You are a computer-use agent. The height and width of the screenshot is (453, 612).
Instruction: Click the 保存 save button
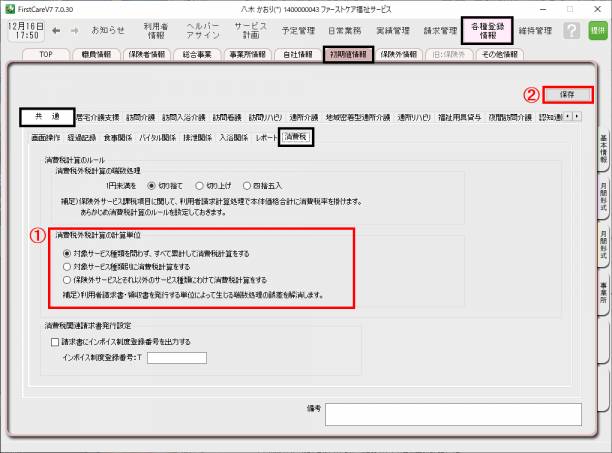[x=567, y=95]
